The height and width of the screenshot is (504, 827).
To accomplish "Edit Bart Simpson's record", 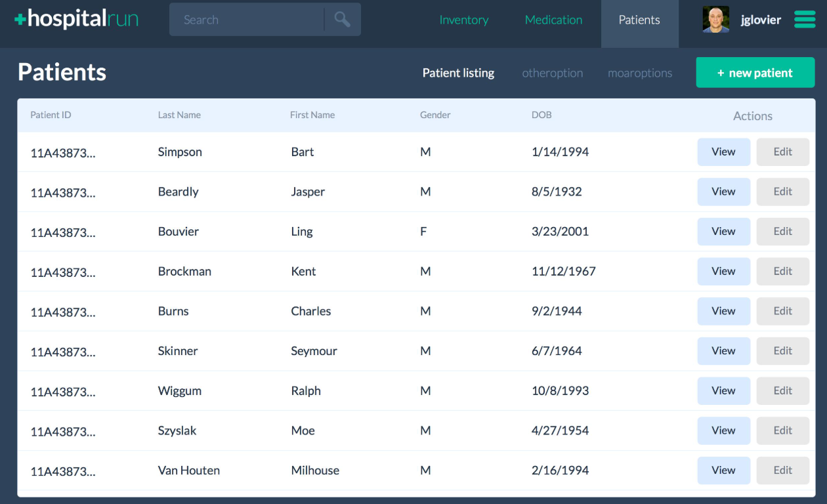I will [x=782, y=152].
